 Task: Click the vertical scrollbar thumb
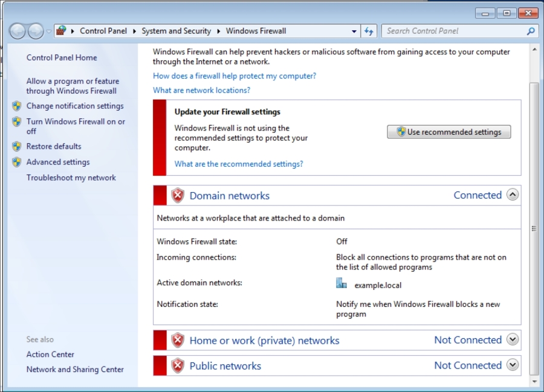click(x=534, y=228)
